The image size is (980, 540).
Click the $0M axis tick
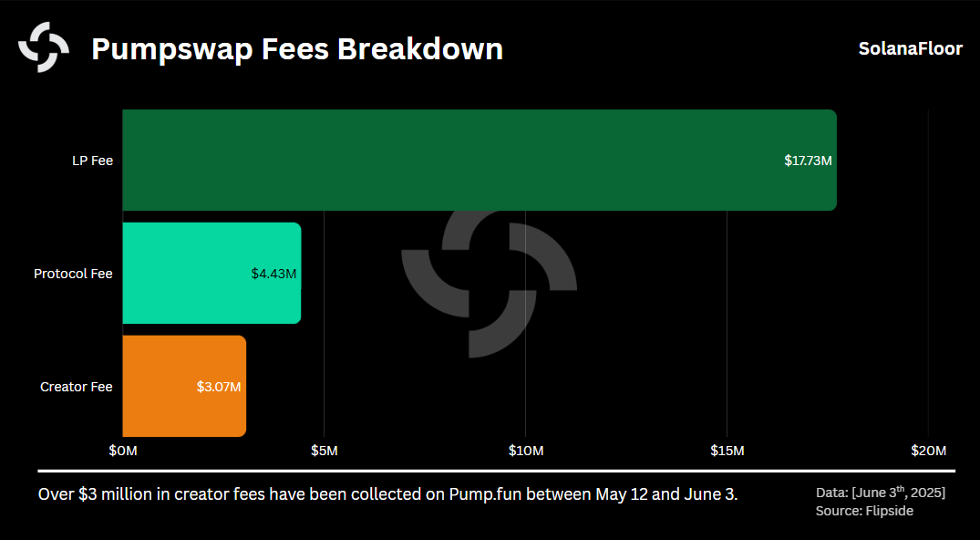[x=123, y=451]
